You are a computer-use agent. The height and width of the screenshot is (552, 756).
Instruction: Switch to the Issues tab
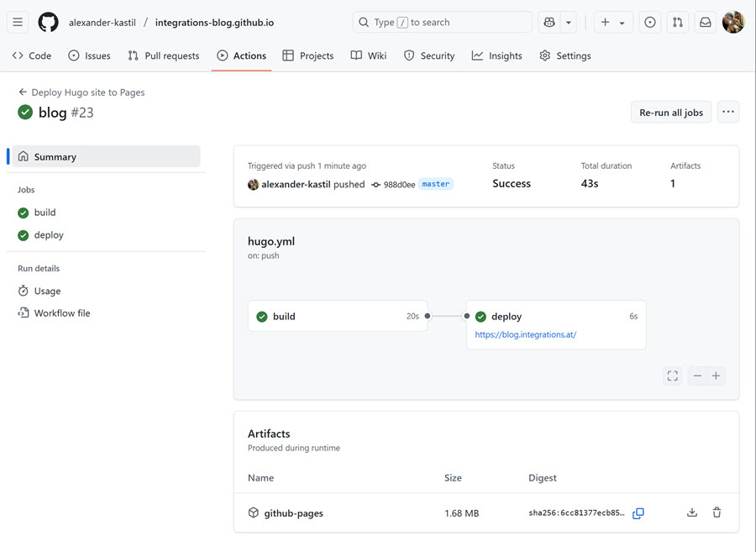pyautogui.click(x=90, y=56)
